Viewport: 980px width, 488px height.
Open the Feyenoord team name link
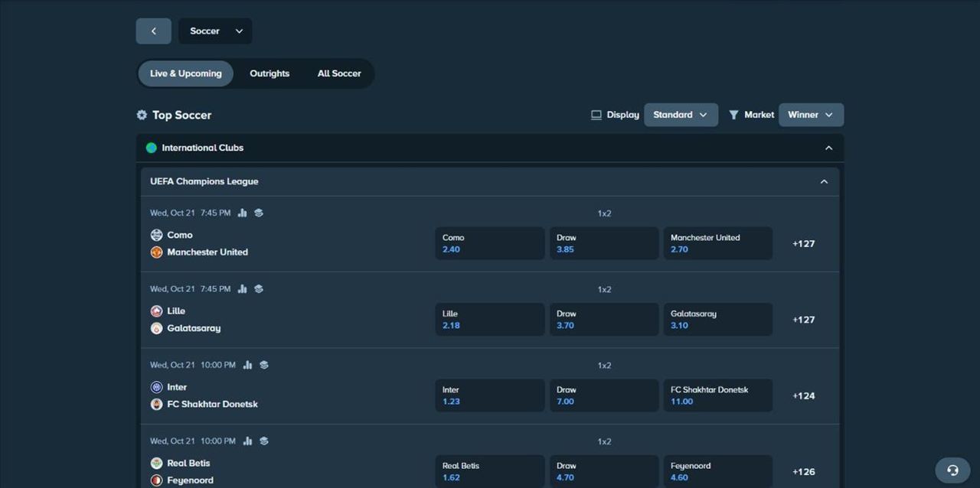pos(190,480)
